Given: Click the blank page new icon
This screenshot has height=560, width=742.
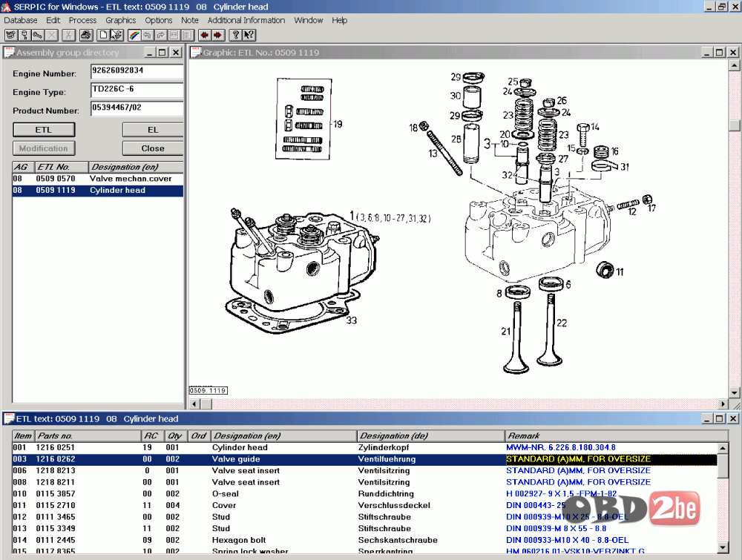Looking at the screenshot, I should click(x=102, y=35).
